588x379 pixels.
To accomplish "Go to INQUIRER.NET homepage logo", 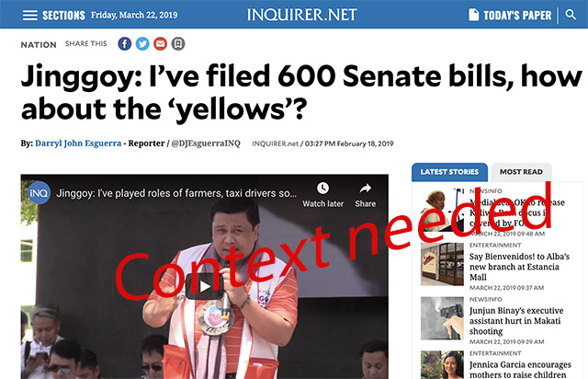I will point(302,15).
